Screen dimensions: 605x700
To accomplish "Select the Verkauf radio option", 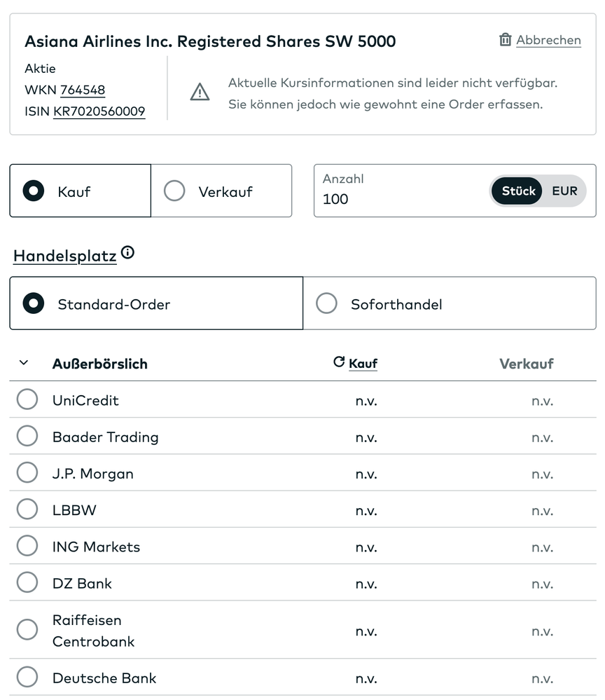I will coord(174,191).
